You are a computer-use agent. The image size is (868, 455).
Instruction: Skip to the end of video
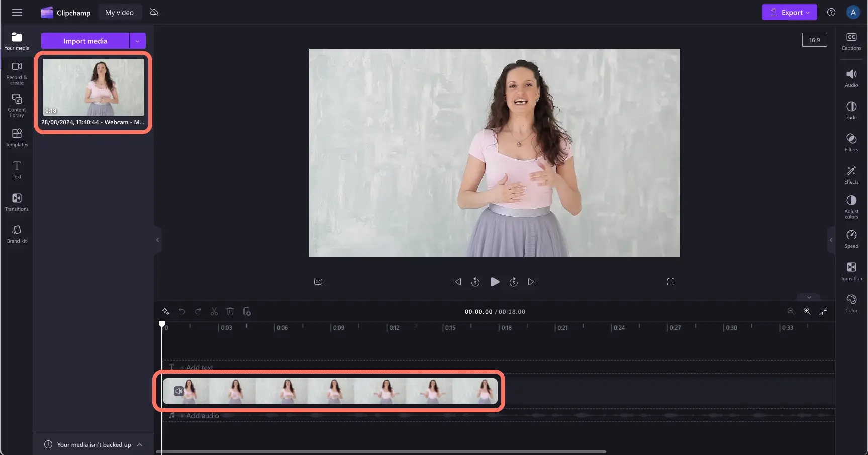pos(532,282)
